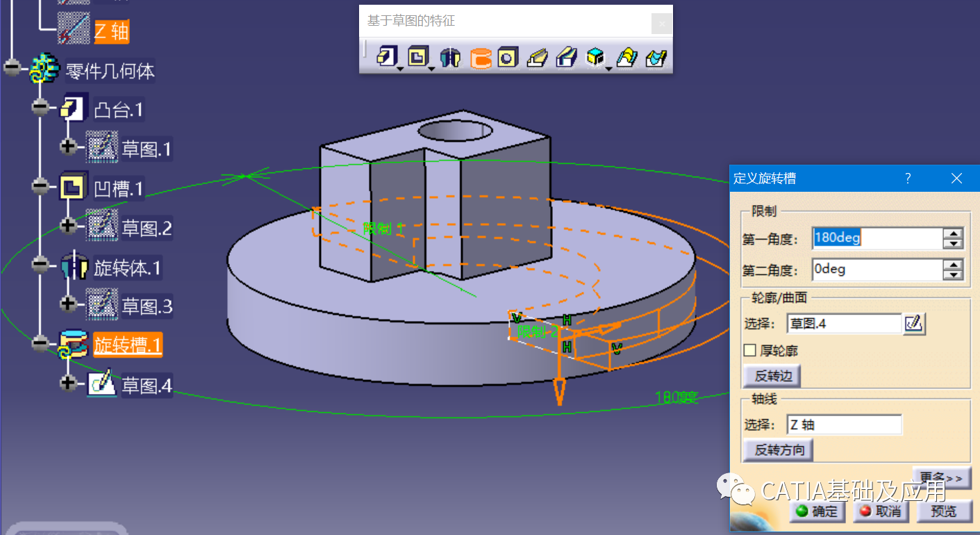Select the Multi-sections Solid tool icon

click(x=626, y=57)
